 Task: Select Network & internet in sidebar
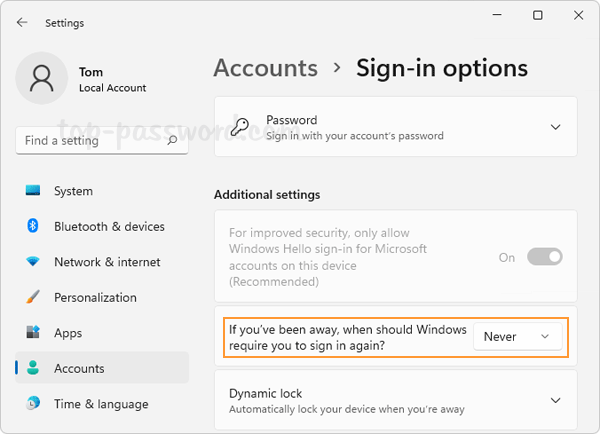[107, 262]
